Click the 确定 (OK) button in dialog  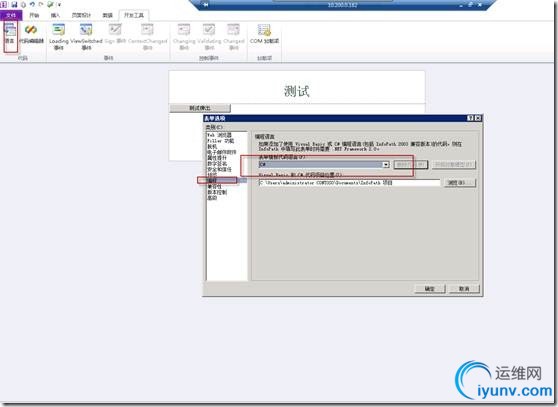[430, 289]
